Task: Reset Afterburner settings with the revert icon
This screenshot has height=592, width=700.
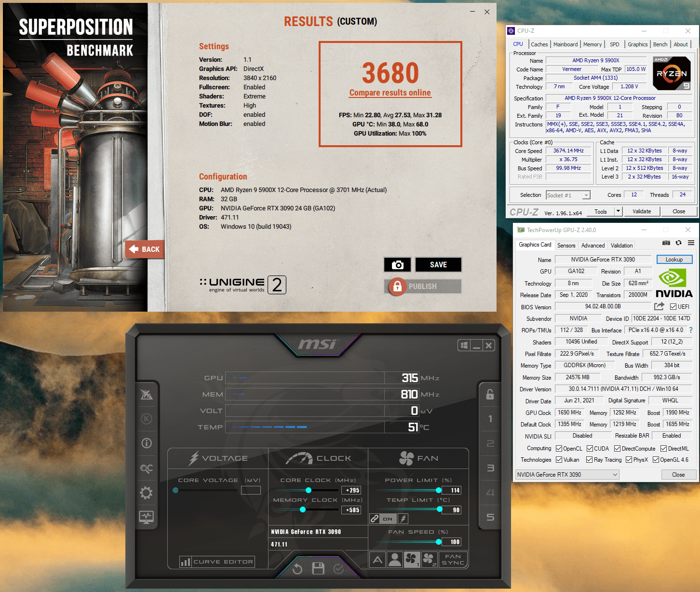Action: point(297,569)
